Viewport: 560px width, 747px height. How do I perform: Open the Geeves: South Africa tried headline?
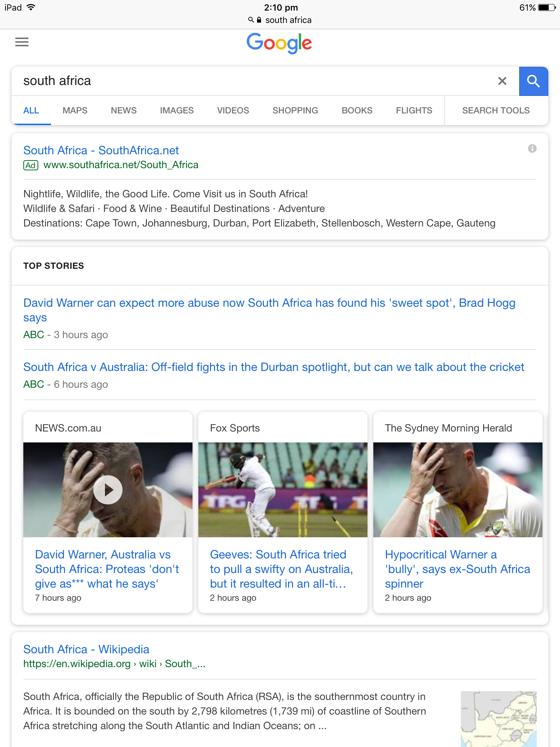tap(281, 569)
